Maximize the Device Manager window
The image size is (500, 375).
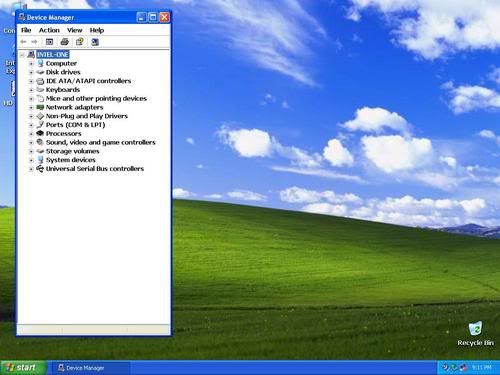pos(153,17)
